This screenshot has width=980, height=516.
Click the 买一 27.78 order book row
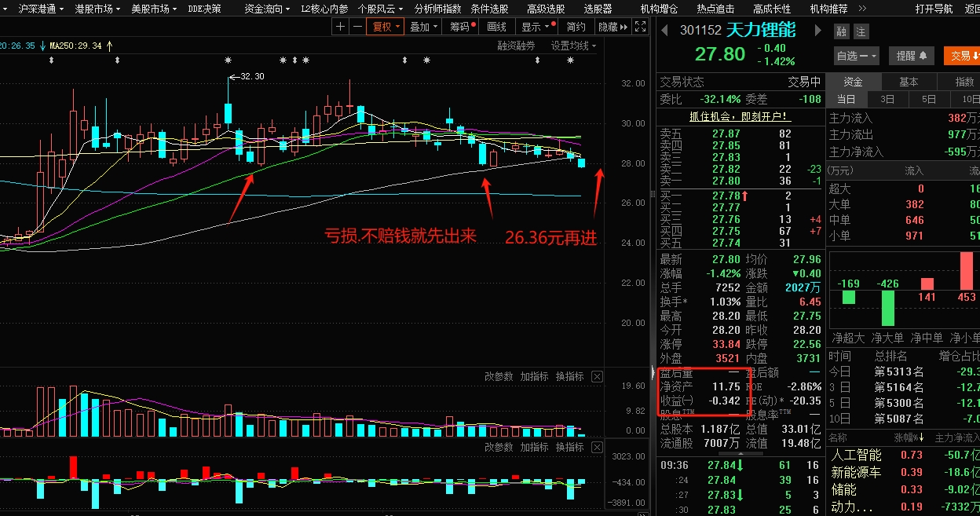(x=739, y=196)
